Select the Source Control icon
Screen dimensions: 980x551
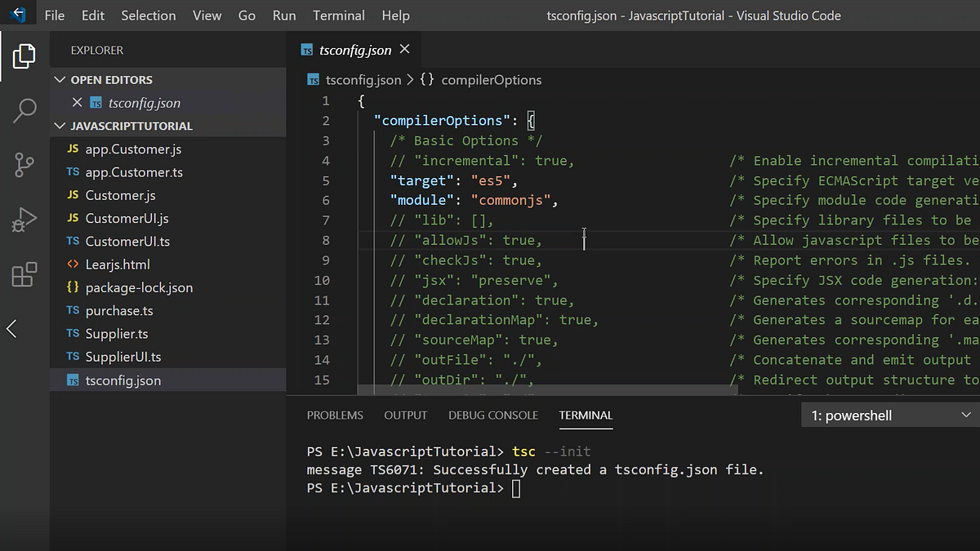point(24,165)
